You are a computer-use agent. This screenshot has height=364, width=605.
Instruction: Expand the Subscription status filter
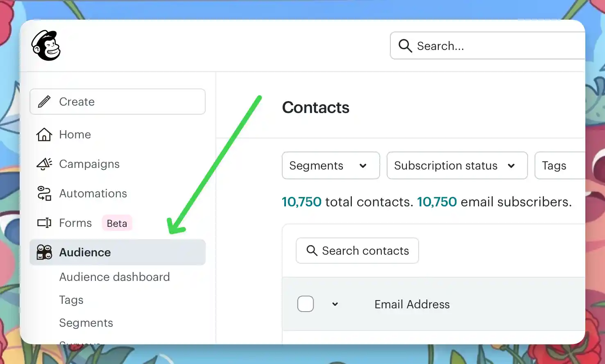point(457,165)
